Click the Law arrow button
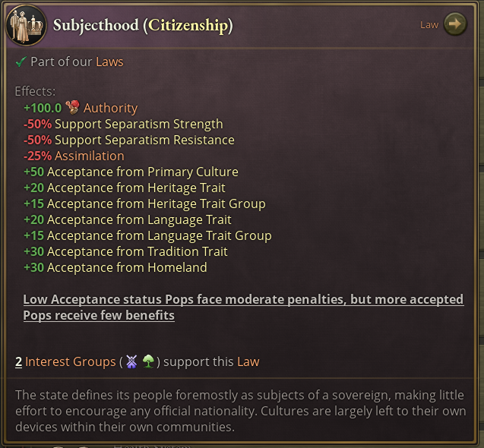 pyautogui.click(x=454, y=24)
